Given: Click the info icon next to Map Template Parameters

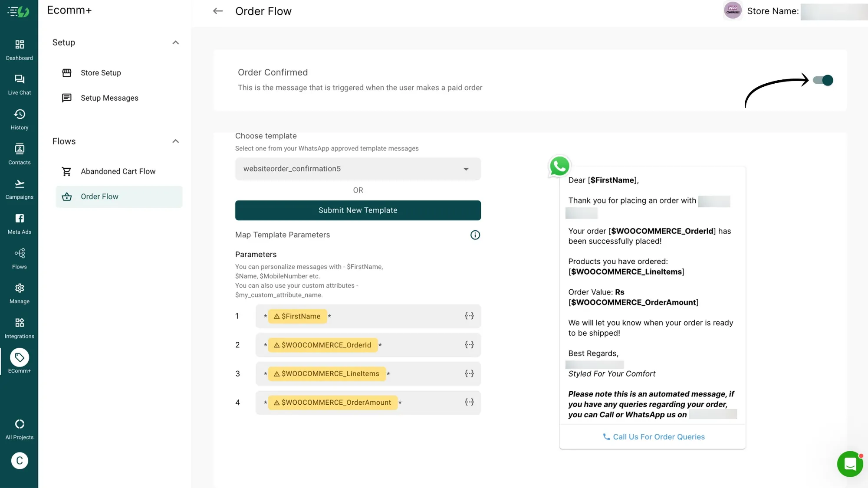Looking at the screenshot, I should pos(475,235).
